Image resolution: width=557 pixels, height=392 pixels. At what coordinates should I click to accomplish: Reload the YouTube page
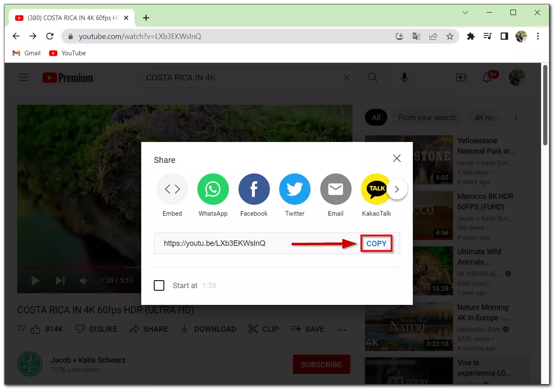point(50,36)
